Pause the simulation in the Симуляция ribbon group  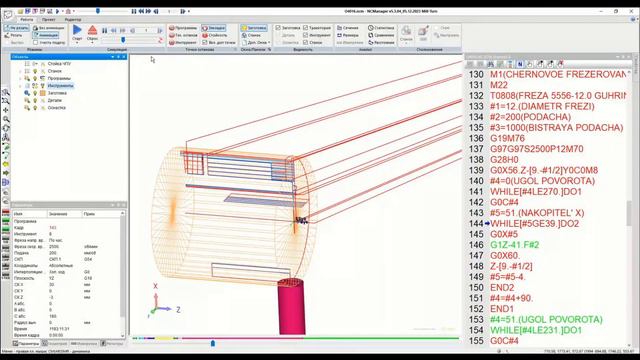pos(104,31)
